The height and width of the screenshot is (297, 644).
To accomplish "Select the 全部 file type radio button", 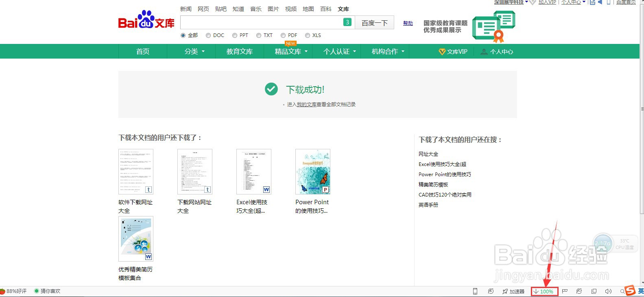I will pyautogui.click(x=183, y=35).
